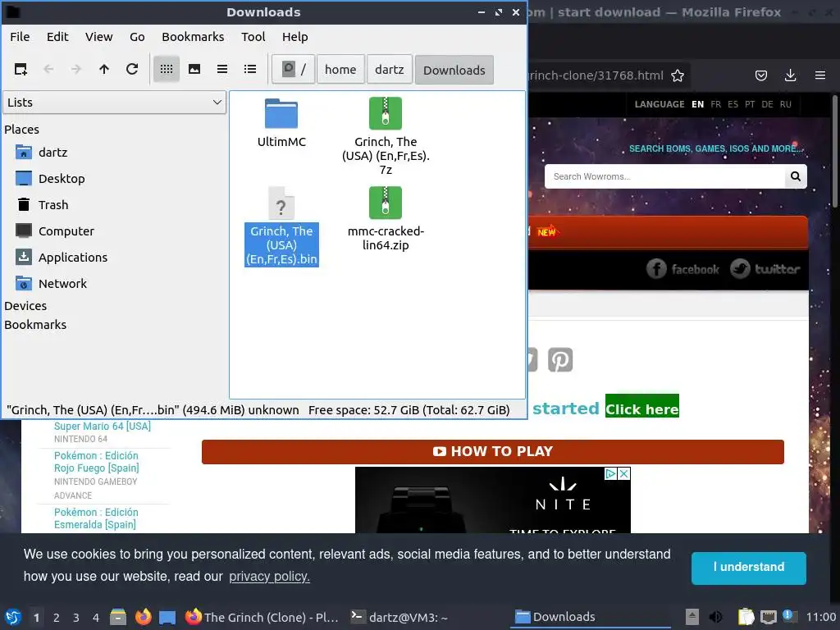Open the taskbar start menu

pyautogui.click(x=13, y=617)
